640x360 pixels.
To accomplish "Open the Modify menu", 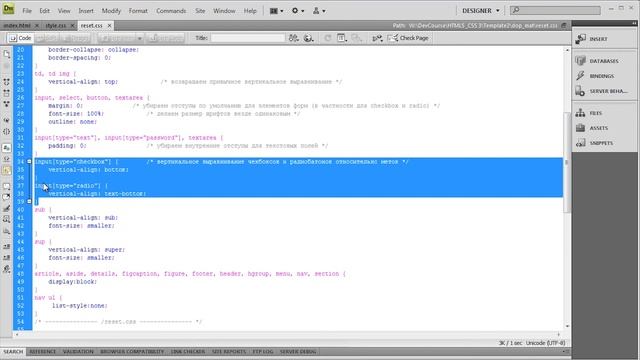I will tap(111, 11).
